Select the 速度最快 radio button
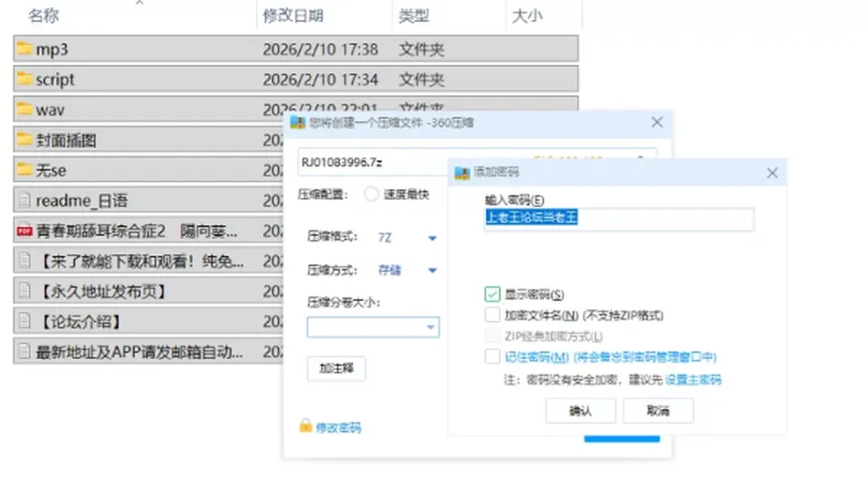The width and height of the screenshot is (868, 483). point(372,194)
